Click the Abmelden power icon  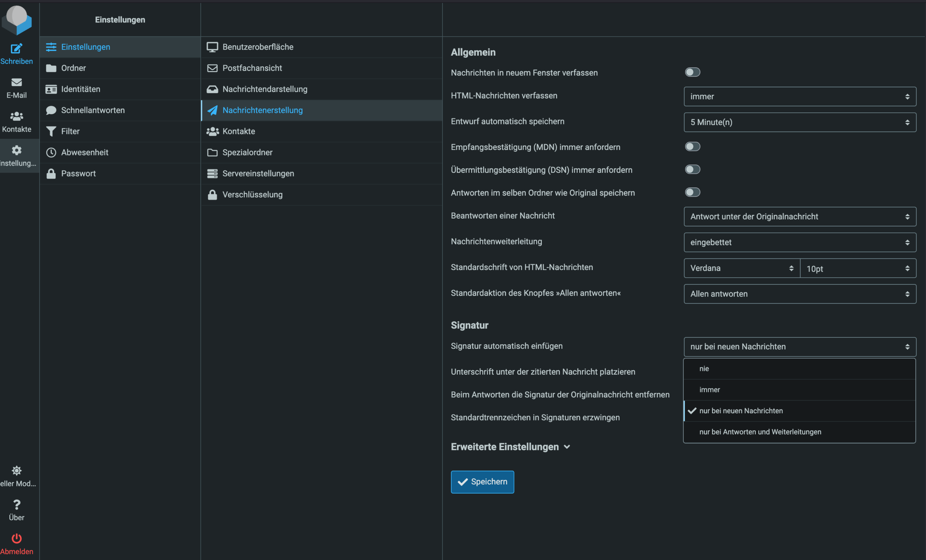click(17, 539)
